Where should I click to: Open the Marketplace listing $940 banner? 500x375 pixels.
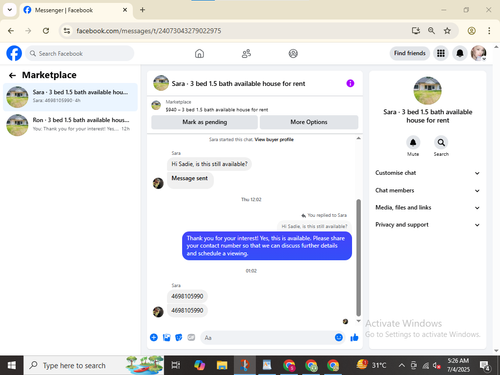pos(255,106)
